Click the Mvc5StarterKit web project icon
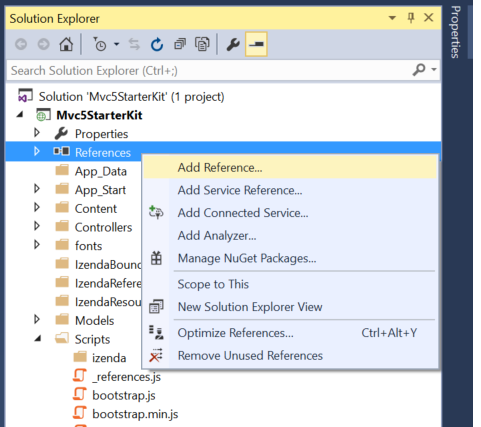481x427 pixels. [x=43, y=115]
